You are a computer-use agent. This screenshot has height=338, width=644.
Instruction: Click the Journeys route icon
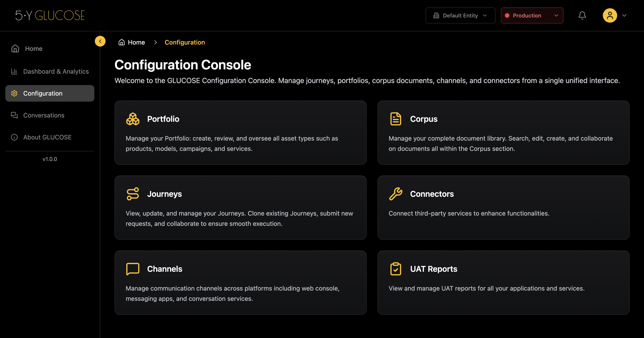133,194
